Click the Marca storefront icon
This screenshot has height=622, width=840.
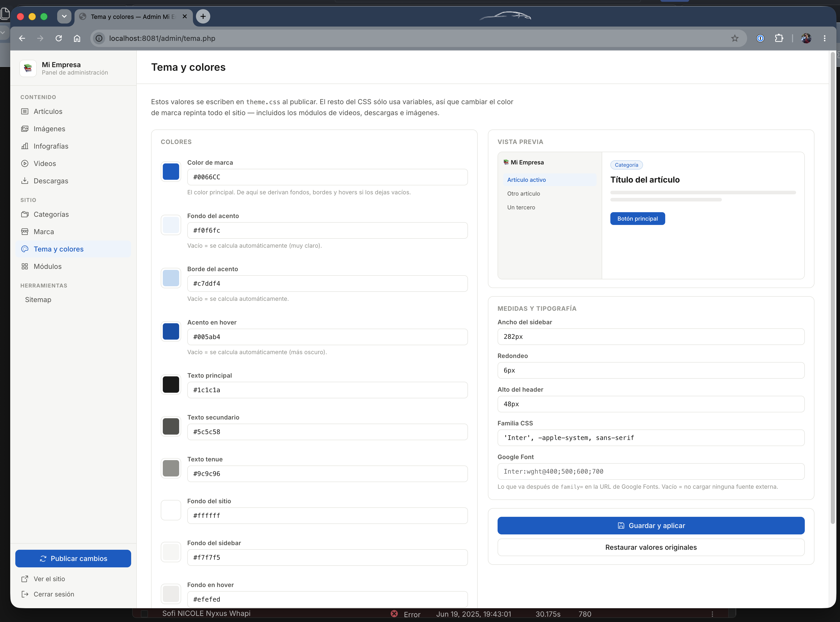click(x=25, y=232)
